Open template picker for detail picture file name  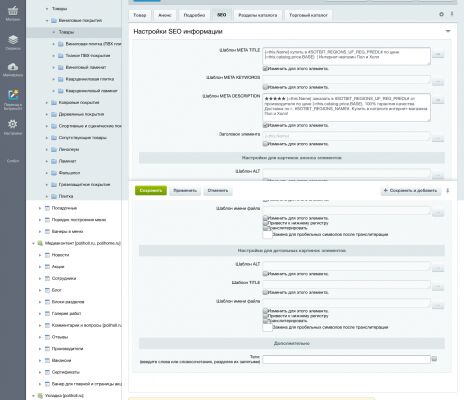tap(438, 306)
